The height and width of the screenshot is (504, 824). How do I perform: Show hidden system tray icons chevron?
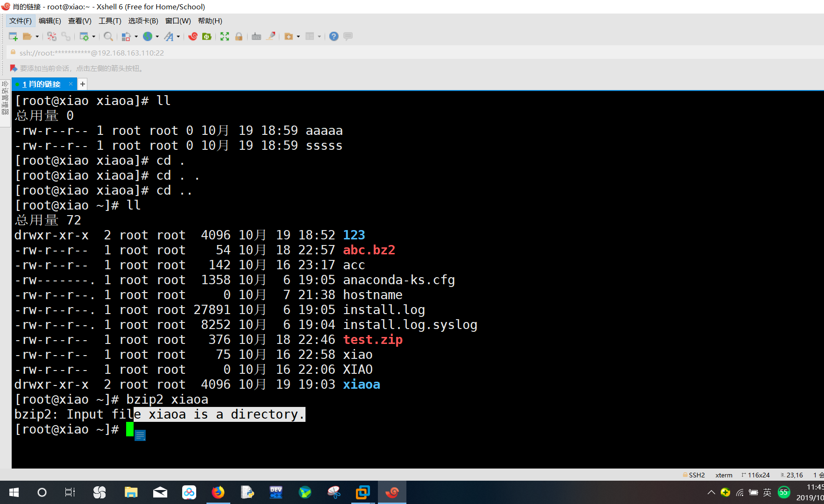(711, 492)
